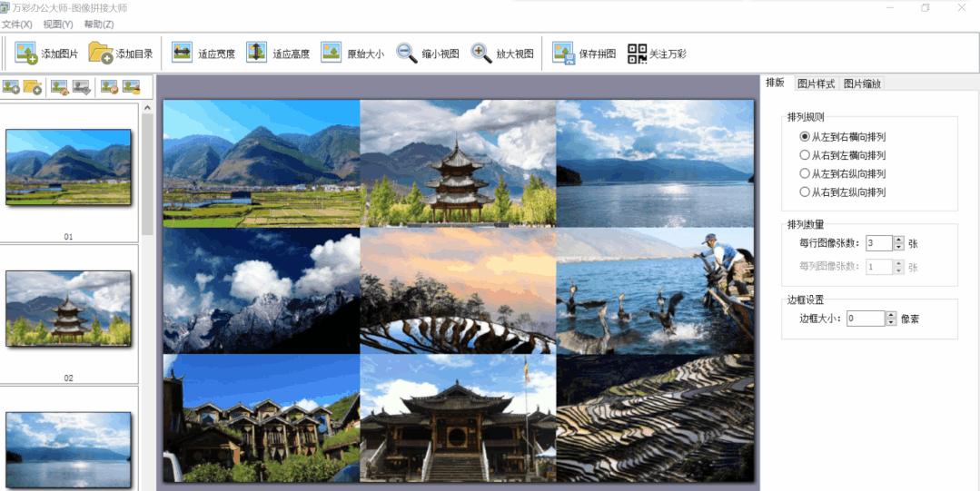
Task: Click the move-image-up icon in left panel toolbar
Action: [59, 87]
